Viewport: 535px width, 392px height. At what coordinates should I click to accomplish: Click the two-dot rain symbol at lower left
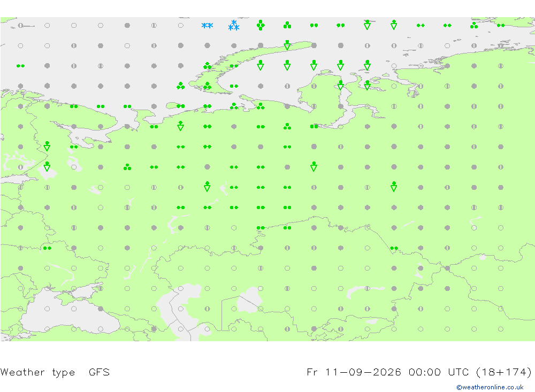click(47, 248)
